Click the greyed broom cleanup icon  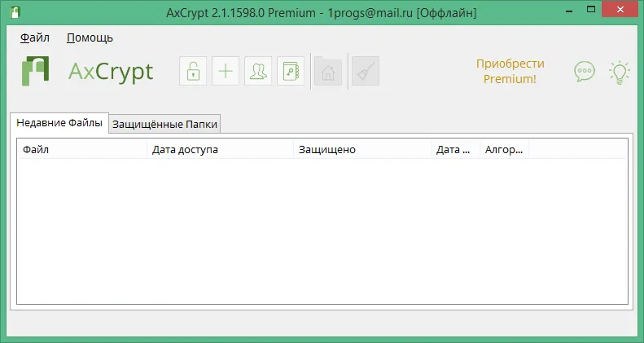pos(366,71)
